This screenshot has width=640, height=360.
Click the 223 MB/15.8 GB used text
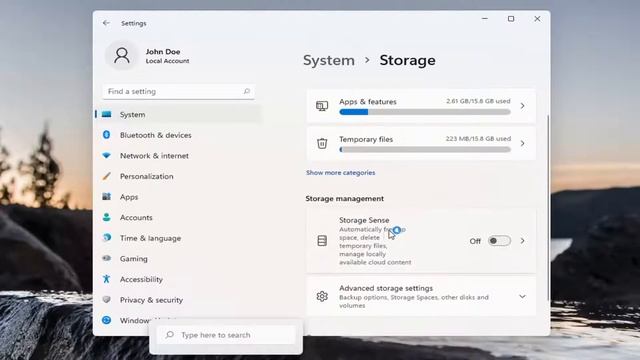pos(478,138)
